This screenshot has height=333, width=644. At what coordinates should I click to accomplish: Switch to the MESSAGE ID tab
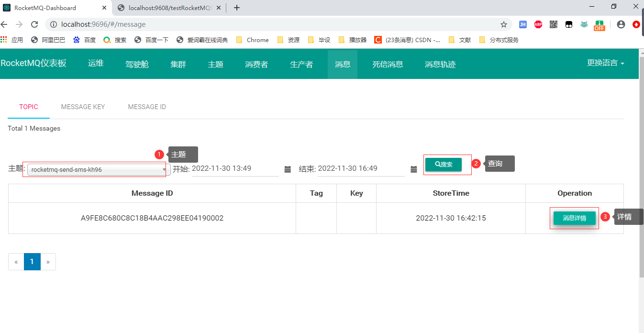point(147,107)
